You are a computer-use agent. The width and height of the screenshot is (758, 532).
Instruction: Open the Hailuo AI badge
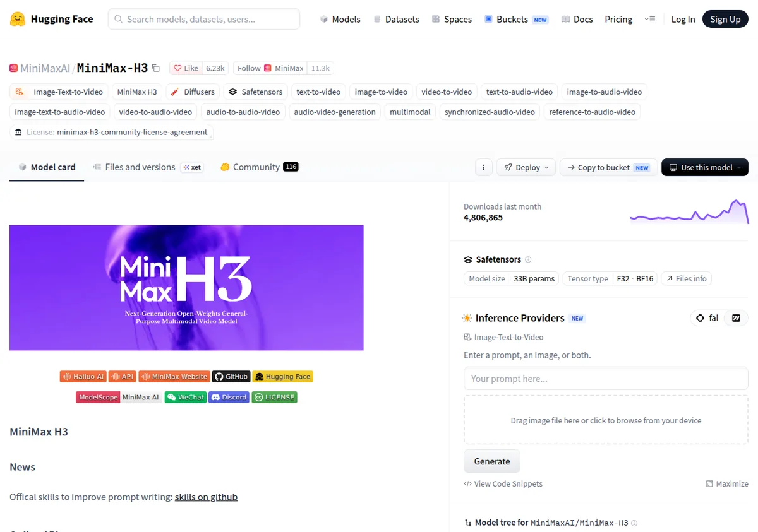83,377
